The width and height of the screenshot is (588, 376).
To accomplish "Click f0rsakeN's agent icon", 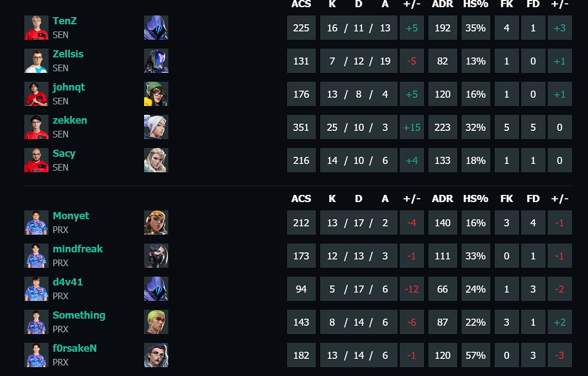I will pos(156,355).
